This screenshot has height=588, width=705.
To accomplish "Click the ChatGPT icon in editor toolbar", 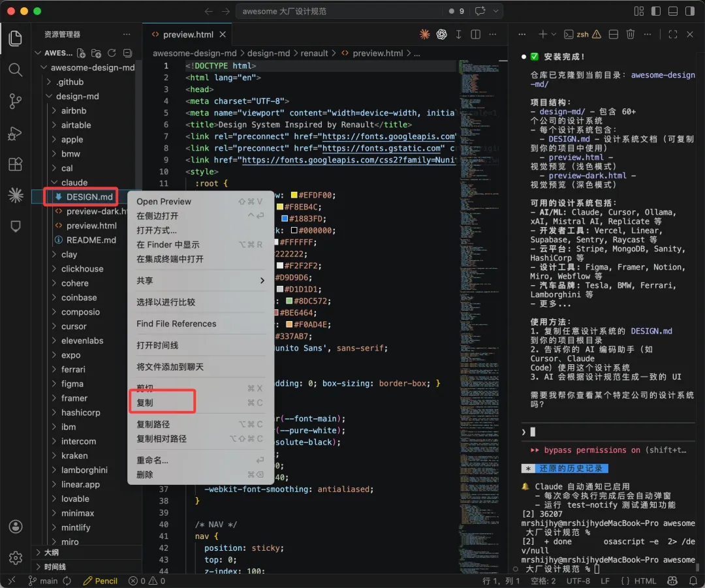I will pyautogui.click(x=441, y=34).
